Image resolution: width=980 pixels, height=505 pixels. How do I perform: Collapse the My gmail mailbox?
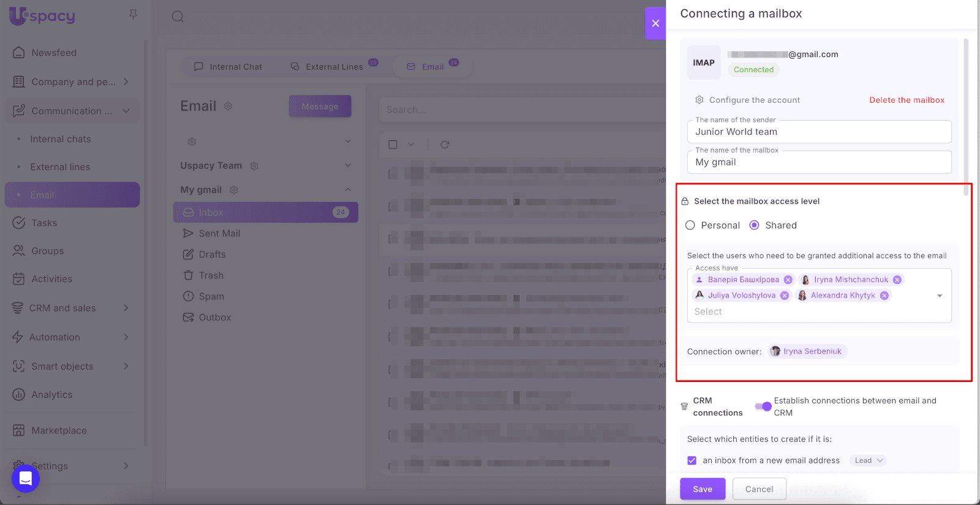348,190
